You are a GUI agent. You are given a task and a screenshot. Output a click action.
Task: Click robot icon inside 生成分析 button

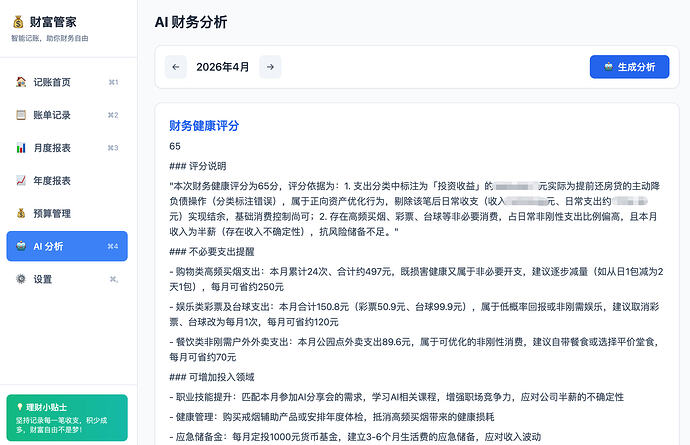coord(609,66)
